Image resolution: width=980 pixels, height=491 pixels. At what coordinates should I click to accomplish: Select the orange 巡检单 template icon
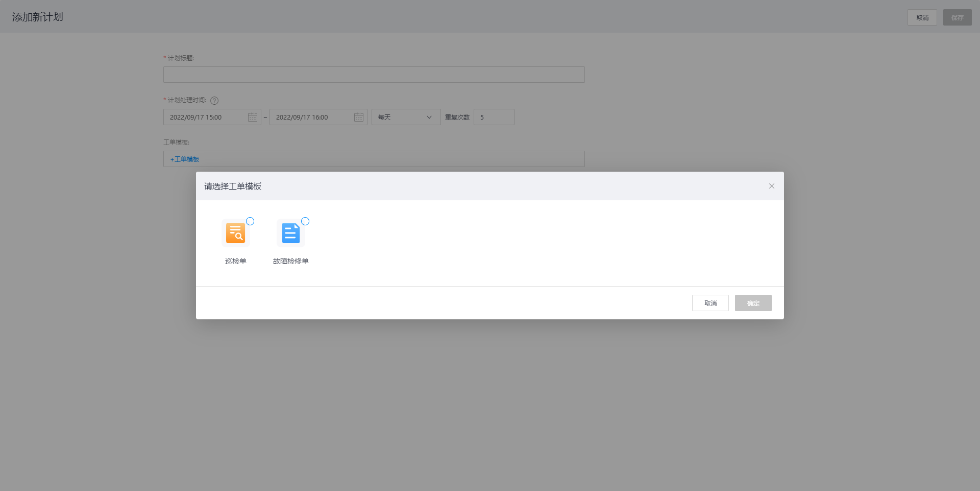[x=235, y=233]
